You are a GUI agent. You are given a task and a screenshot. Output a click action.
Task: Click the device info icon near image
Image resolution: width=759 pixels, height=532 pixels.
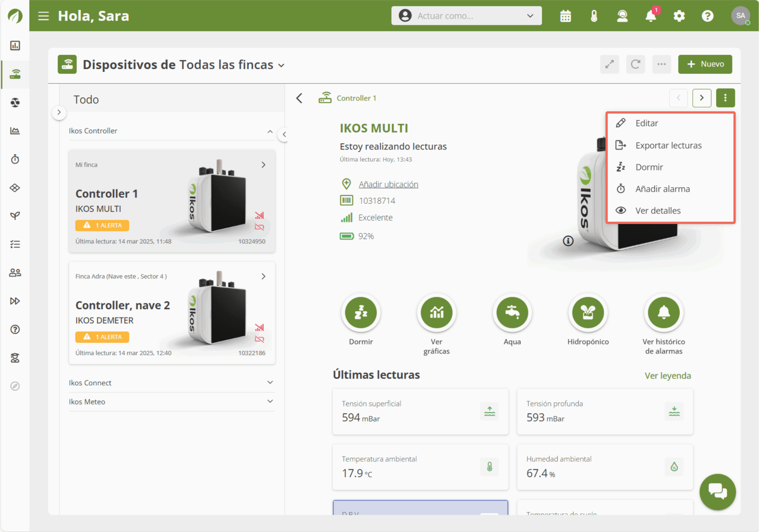[x=568, y=241]
